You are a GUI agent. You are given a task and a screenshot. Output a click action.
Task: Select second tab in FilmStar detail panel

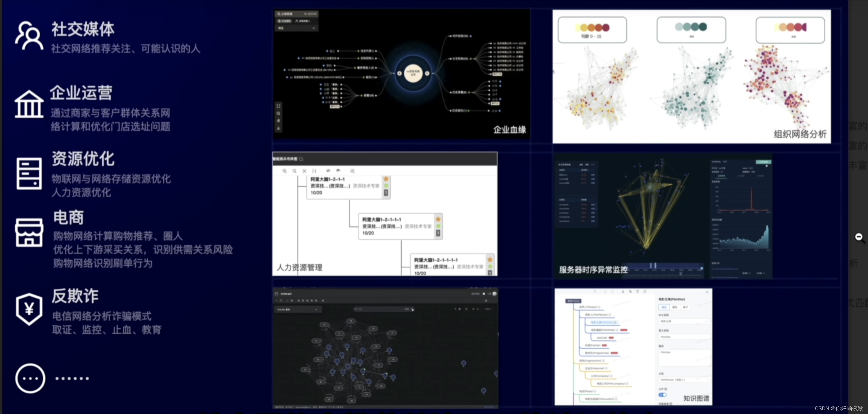click(x=675, y=307)
